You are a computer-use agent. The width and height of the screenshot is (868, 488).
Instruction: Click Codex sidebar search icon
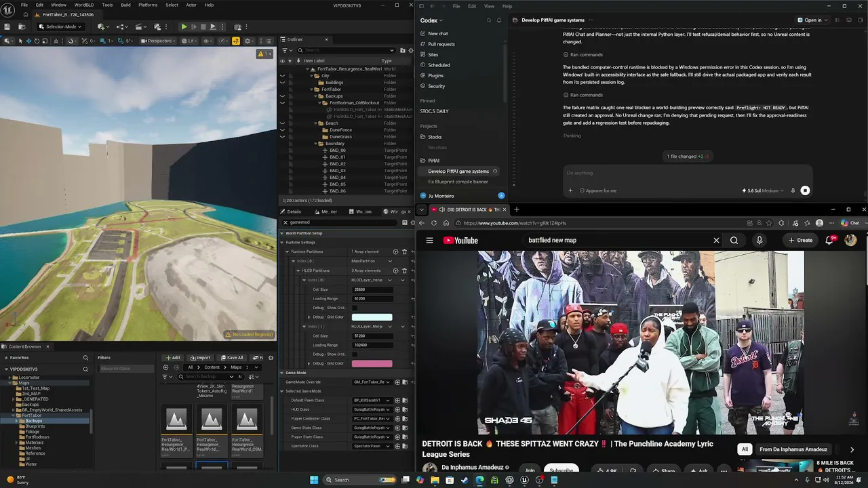point(488,20)
